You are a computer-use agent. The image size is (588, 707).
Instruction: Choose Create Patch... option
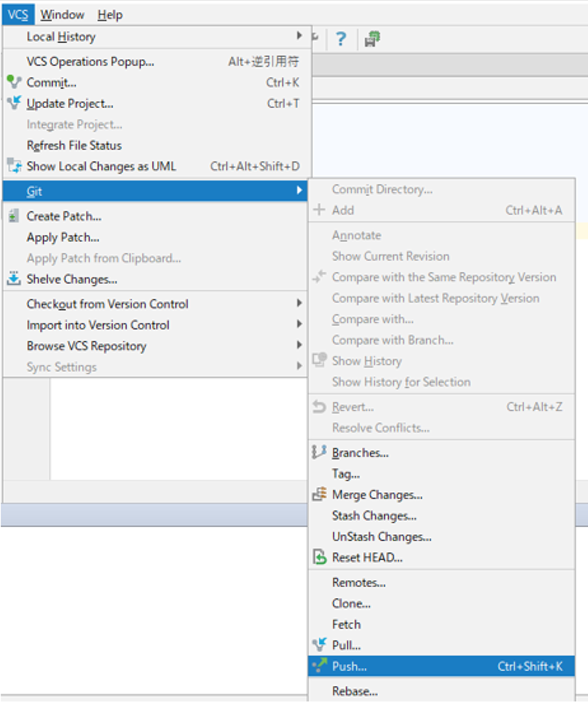(155, 216)
